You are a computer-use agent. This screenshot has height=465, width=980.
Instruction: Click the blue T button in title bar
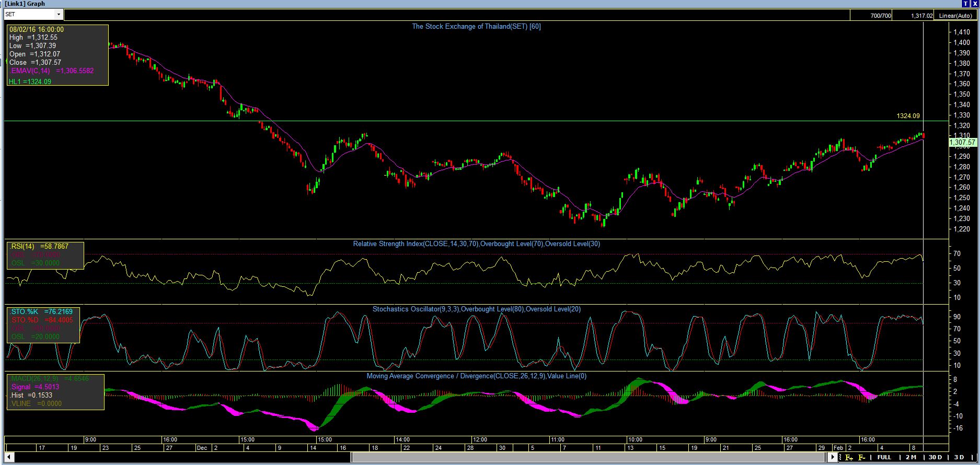coord(965,4)
